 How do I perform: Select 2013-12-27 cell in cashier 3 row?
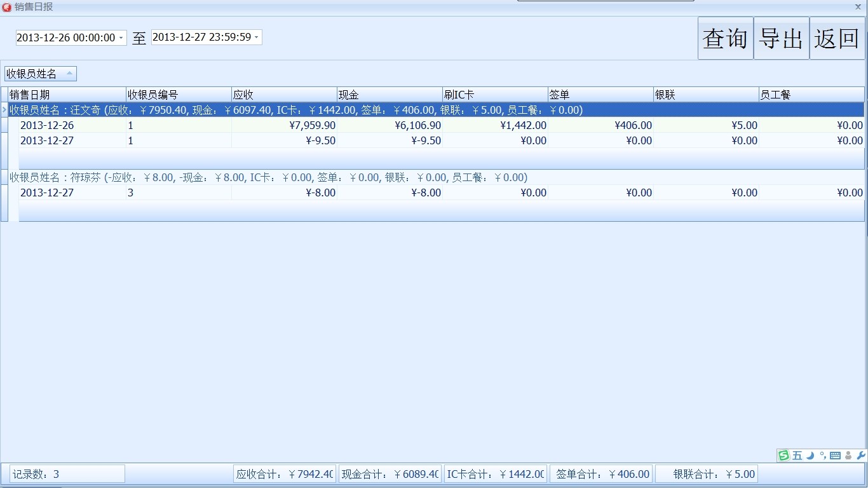[x=72, y=193]
